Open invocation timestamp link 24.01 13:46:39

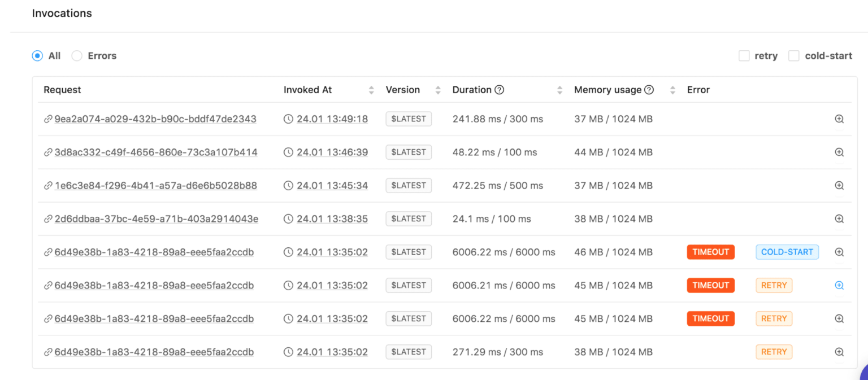coord(332,152)
